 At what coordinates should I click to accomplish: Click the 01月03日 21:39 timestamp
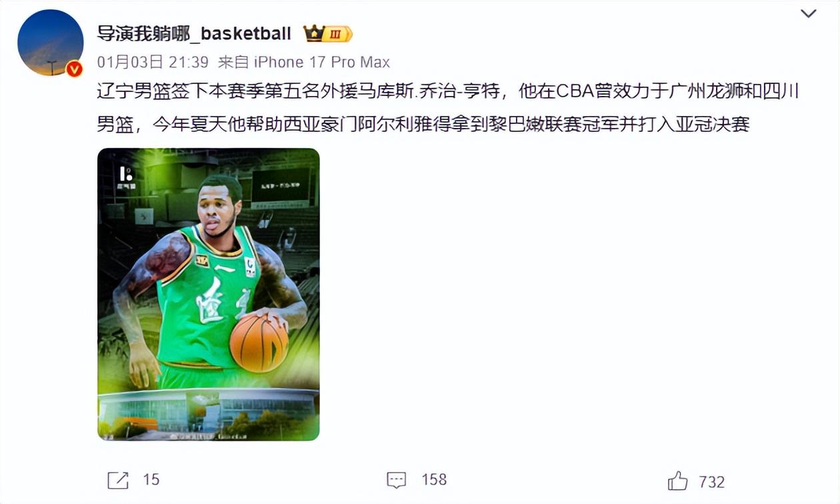pos(153,62)
